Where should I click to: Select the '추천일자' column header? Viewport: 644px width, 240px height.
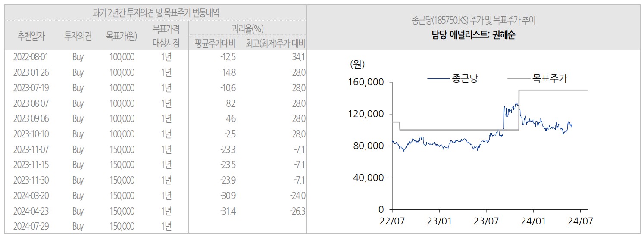pyautogui.click(x=31, y=36)
